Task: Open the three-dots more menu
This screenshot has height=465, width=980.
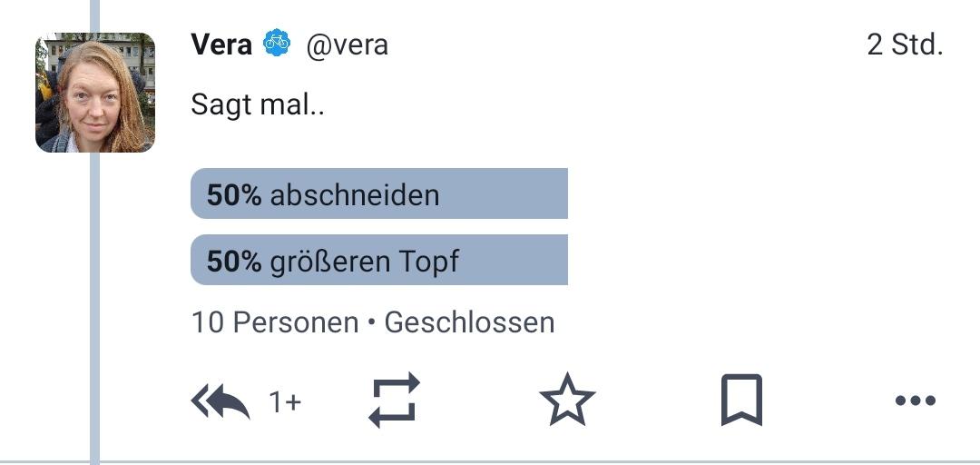Action: click(x=915, y=401)
